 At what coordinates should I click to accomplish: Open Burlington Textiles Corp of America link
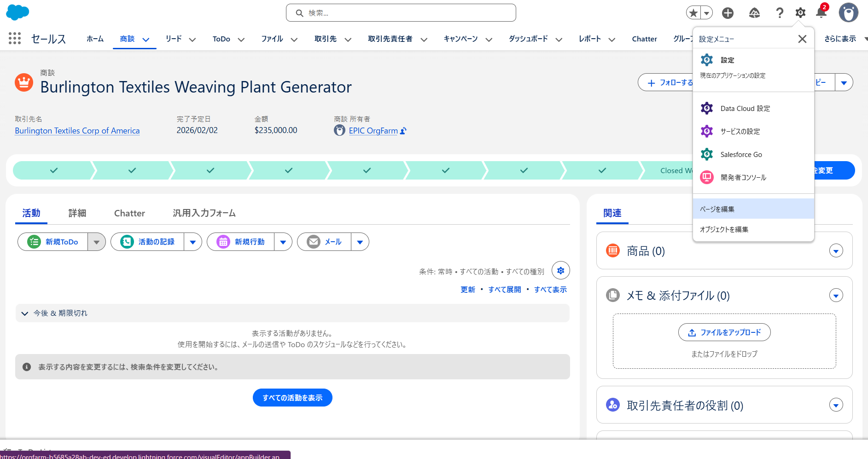(x=77, y=131)
